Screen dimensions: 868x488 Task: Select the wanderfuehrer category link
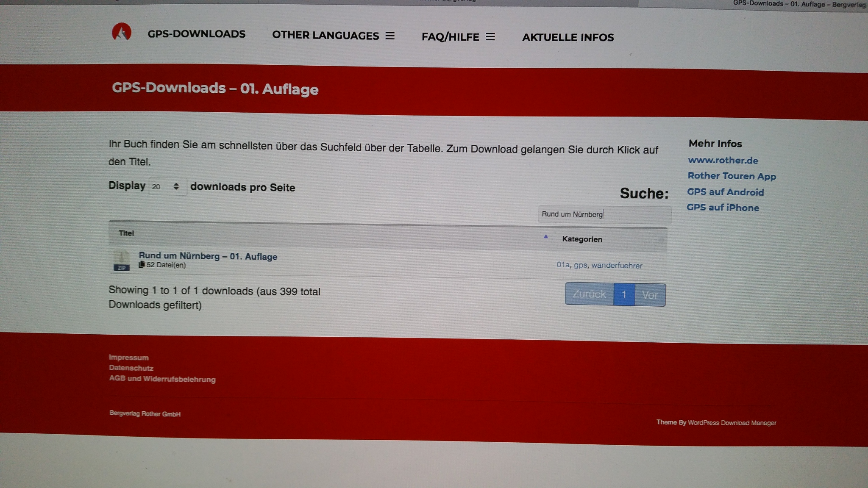[617, 266]
